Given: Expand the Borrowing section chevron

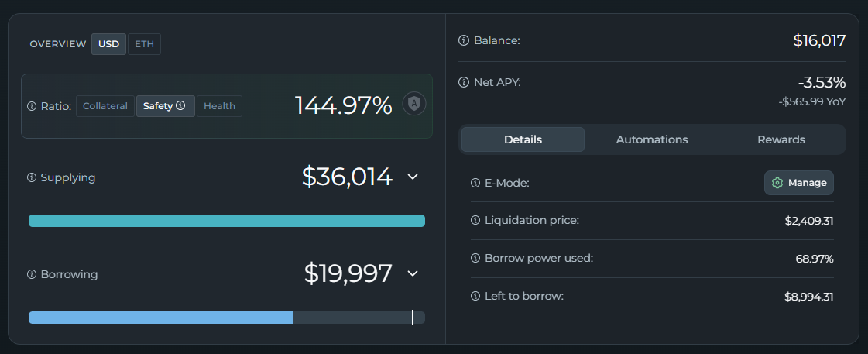Looking at the screenshot, I should click(x=413, y=273).
